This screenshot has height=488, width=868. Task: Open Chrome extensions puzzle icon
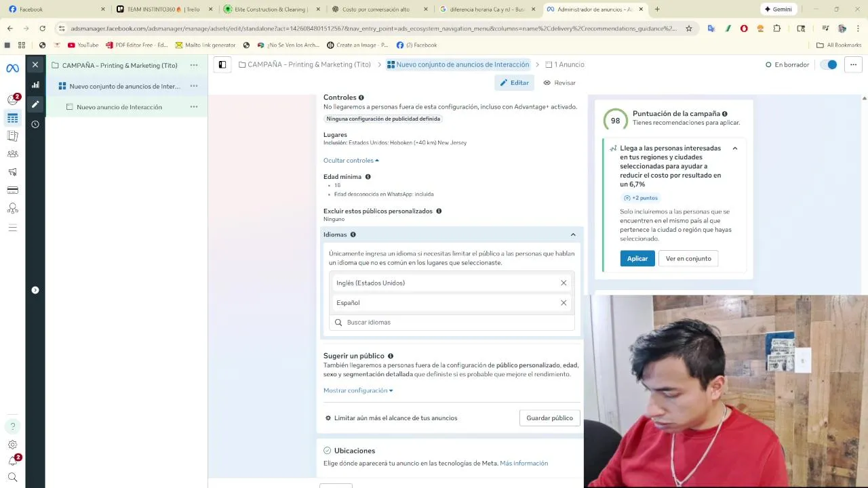pos(777,28)
